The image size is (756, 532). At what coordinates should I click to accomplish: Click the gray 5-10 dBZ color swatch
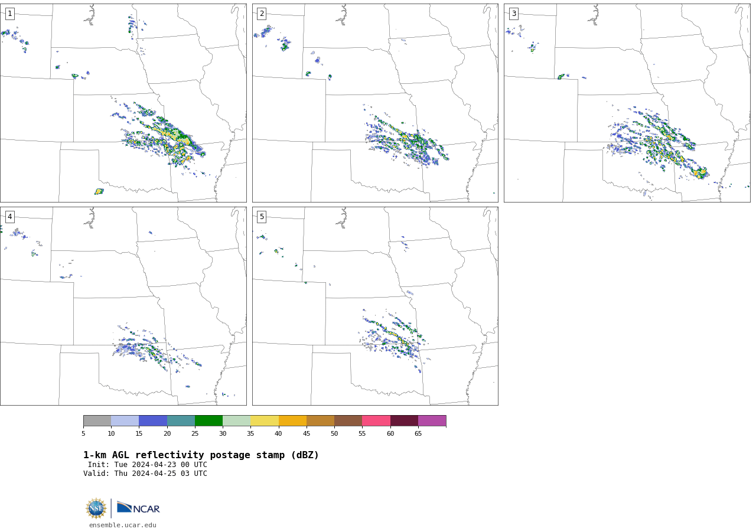[x=97, y=421]
